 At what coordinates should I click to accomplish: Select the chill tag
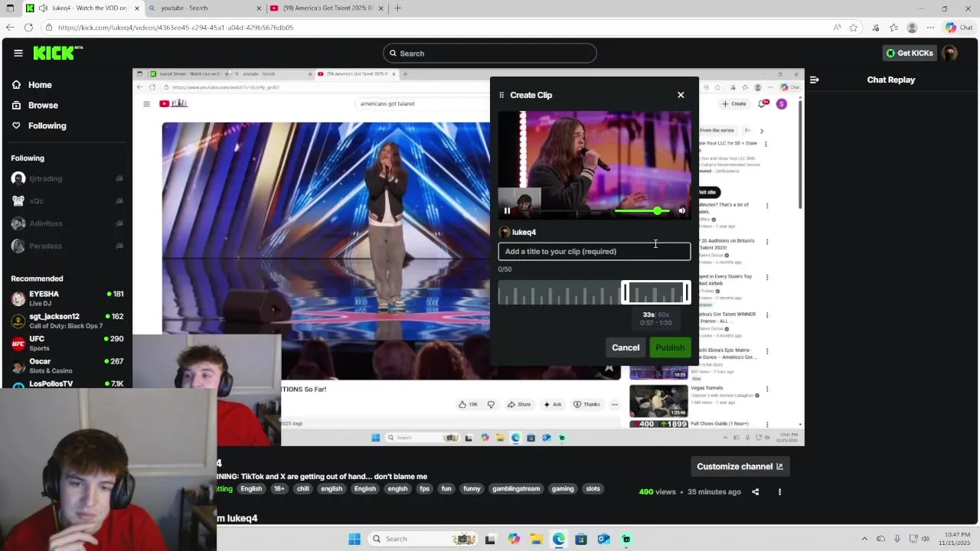(303, 489)
